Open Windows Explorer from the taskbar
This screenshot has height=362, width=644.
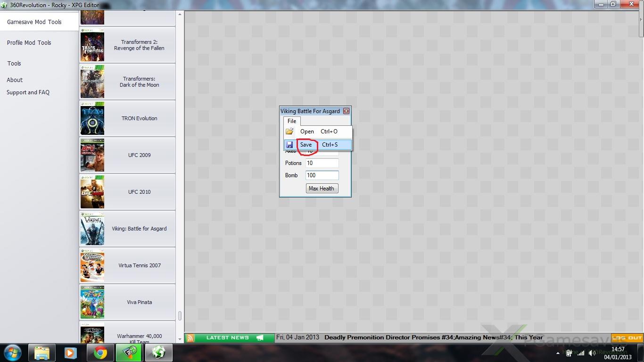tap(42, 353)
